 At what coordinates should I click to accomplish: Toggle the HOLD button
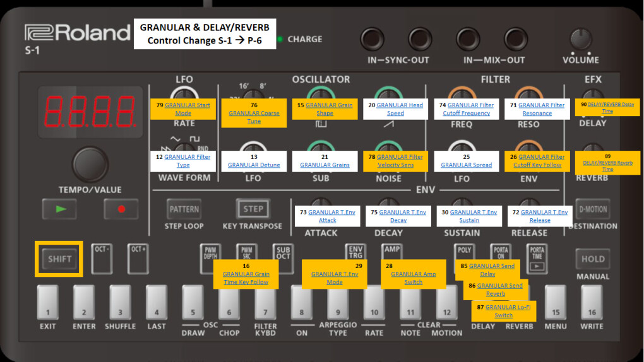pos(593,259)
